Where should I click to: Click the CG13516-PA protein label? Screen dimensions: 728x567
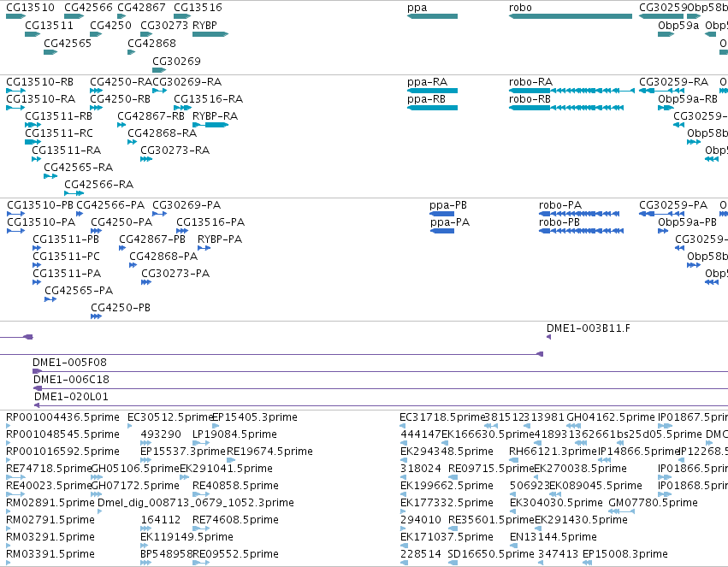[x=210, y=222]
